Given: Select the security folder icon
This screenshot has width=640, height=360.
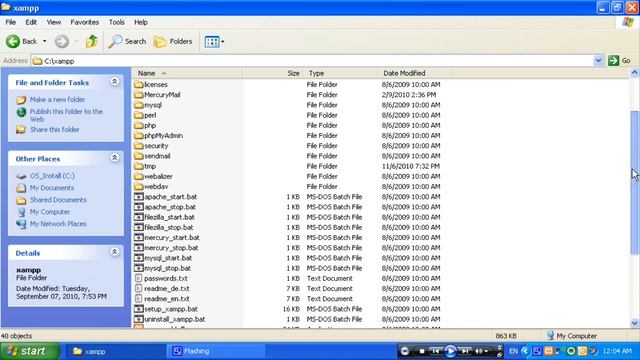Looking at the screenshot, I should point(139,146).
